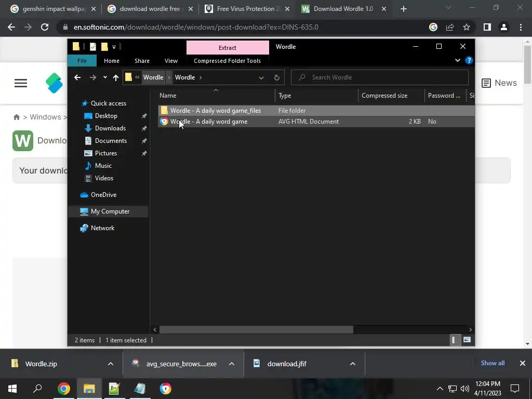Open Downloads in the navigation pane

(110, 128)
